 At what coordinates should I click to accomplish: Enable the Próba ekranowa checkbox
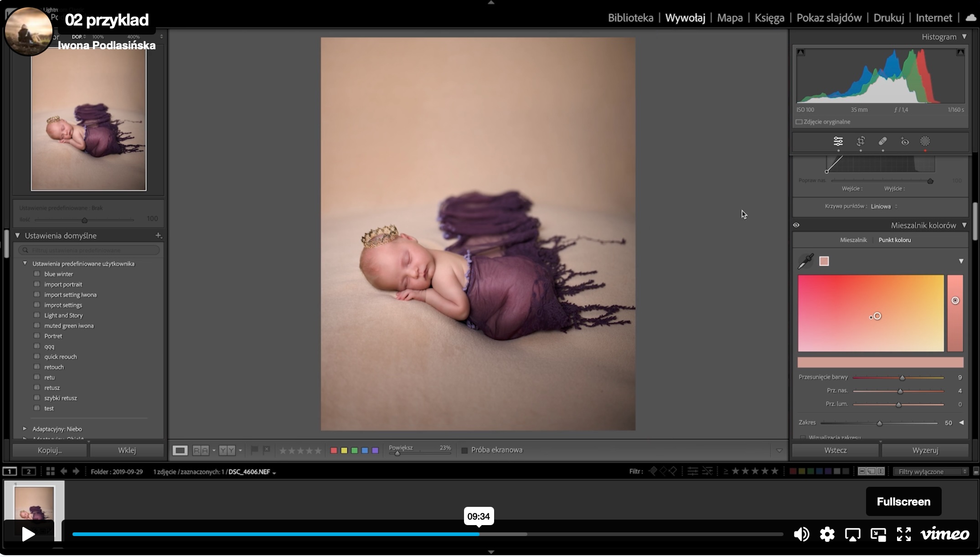click(x=464, y=450)
